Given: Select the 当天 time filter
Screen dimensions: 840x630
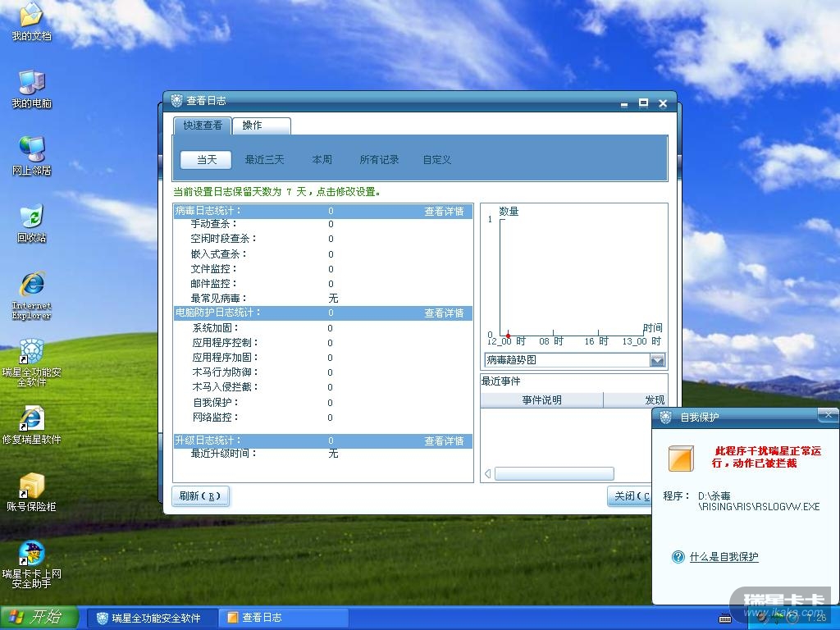Looking at the screenshot, I should [x=206, y=160].
